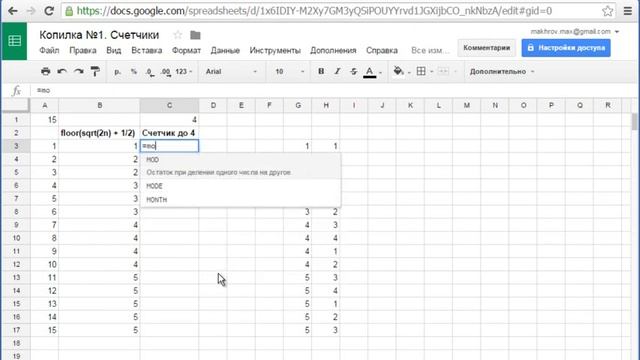Screen dimensions: 640x360
Task: Click cell C1 containing 4
Action: coord(169,120)
